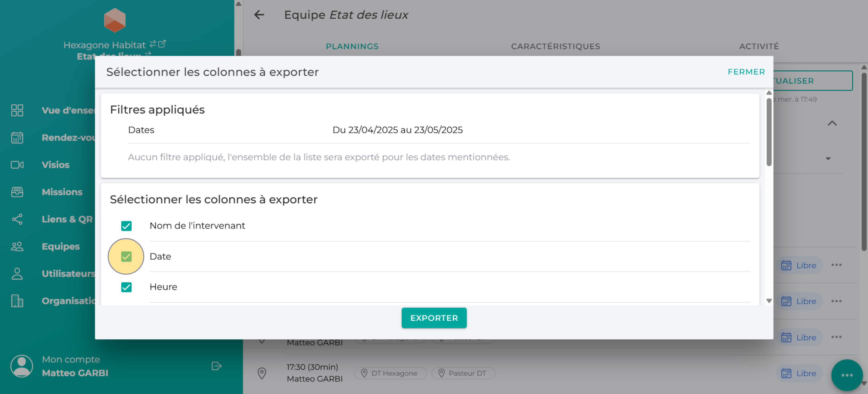Screen dimensions: 868x394
Task: Go back using the left arrow
Action: click(x=259, y=15)
